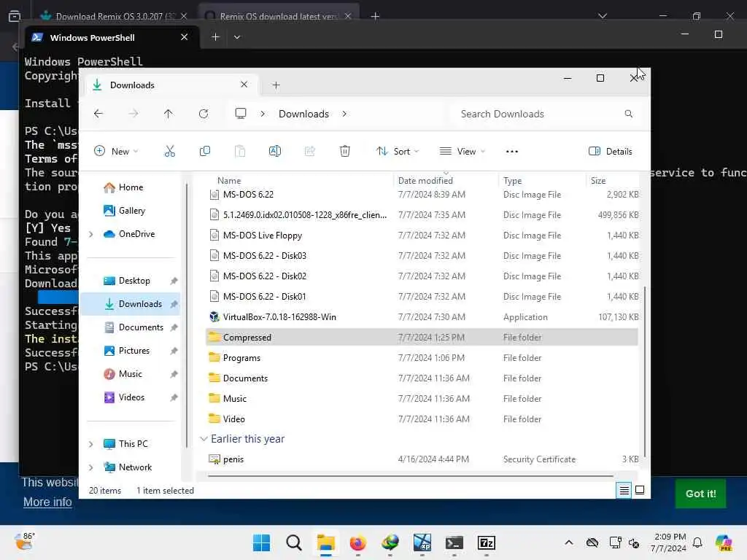747x560 pixels.
Task: Open Windows Start button on taskbar
Action: tap(261, 542)
